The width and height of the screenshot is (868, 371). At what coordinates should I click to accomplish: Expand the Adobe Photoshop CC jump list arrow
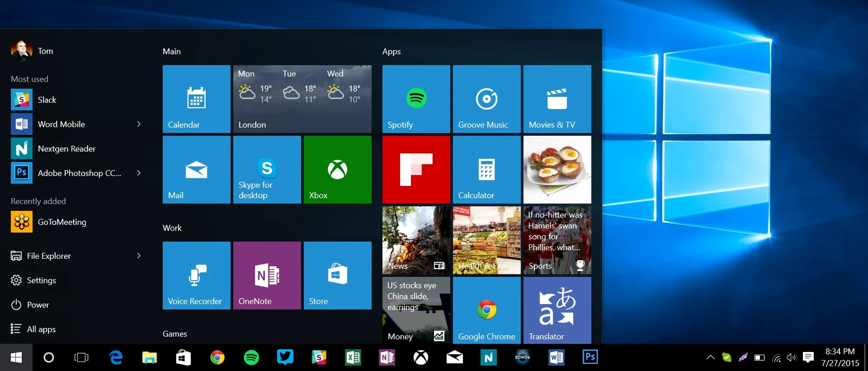[139, 173]
